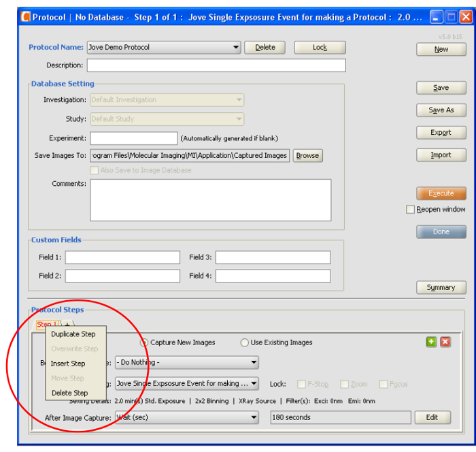The height and width of the screenshot is (452, 476).
Task: Click the Import button
Action: click(441, 155)
